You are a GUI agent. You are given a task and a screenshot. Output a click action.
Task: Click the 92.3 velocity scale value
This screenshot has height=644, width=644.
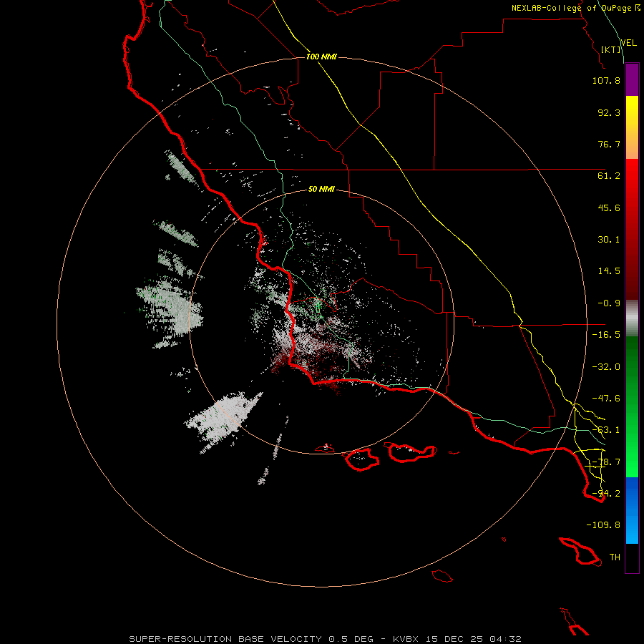tap(609, 112)
